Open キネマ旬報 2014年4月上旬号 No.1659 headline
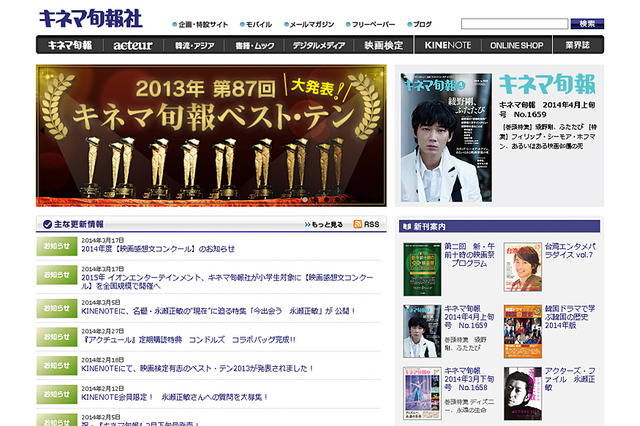 tap(547, 109)
